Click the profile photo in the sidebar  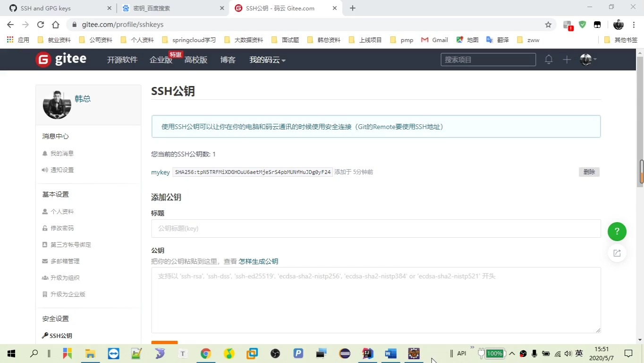(x=57, y=105)
